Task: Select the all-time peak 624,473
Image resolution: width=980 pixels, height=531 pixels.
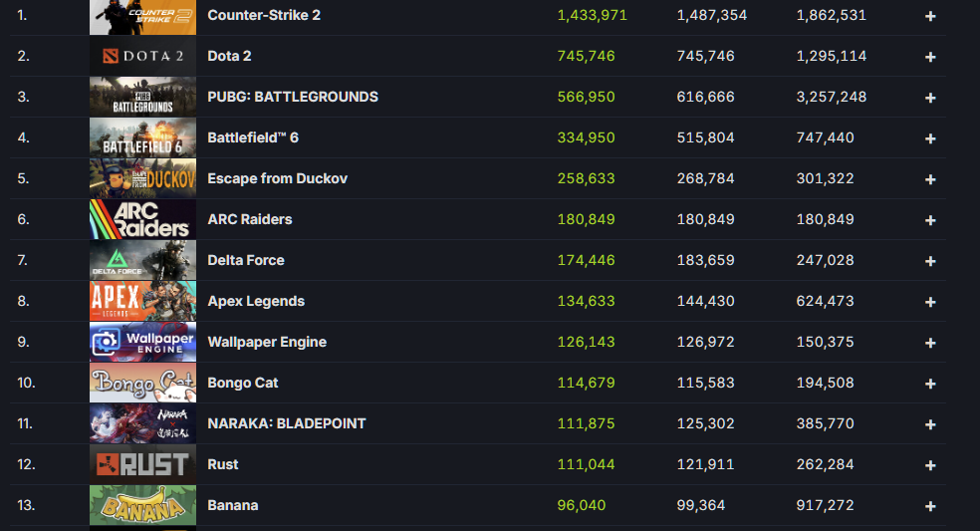Action: (825, 301)
